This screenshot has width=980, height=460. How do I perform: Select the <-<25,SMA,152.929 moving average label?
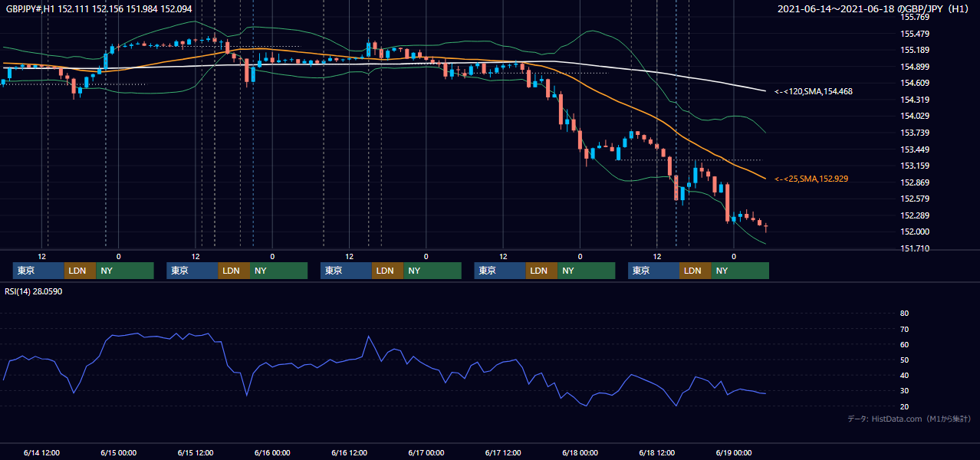click(x=811, y=179)
